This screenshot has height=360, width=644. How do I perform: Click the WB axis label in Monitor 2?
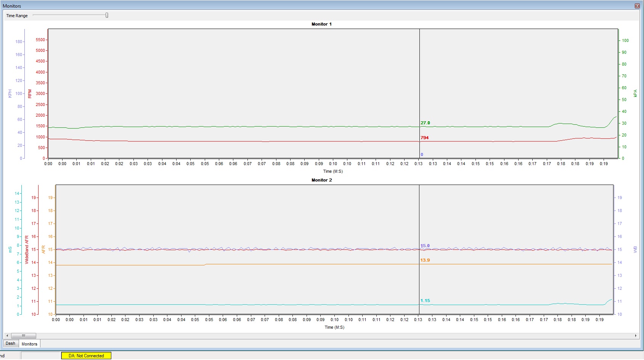point(635,249)
